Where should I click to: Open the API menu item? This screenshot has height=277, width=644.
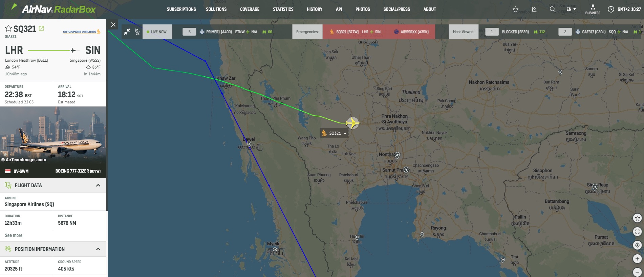click(x=339, y=9)
